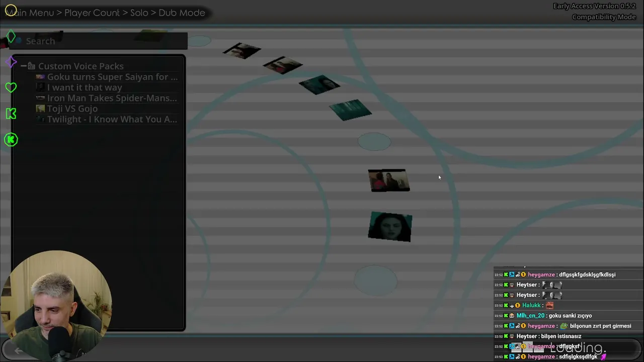644x362 pixels.
Task: Click the 'bilşonun zırt pırt girmesi' message text
Action: [601, 326]
